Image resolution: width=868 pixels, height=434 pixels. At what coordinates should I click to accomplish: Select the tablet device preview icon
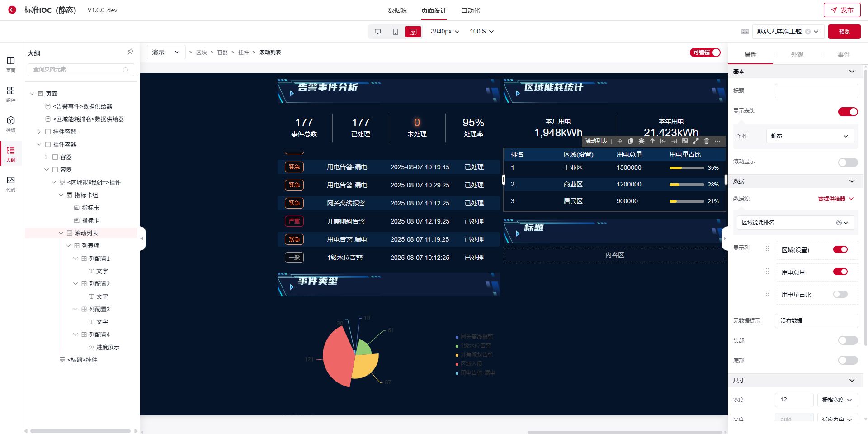395,32
